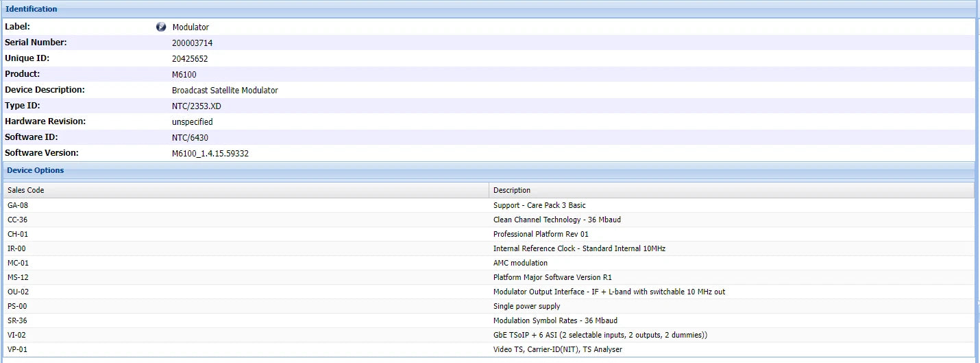Click the Software Version value text
The height and width of the screenshot is (363, 980).
click(x=210, y=154)
